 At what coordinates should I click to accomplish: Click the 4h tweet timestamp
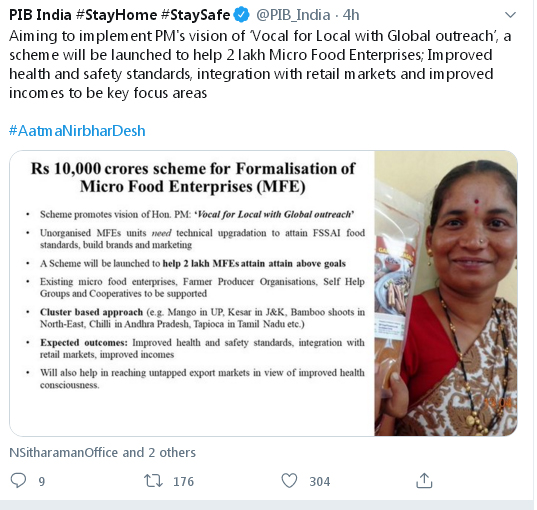[x=351, y=15]
